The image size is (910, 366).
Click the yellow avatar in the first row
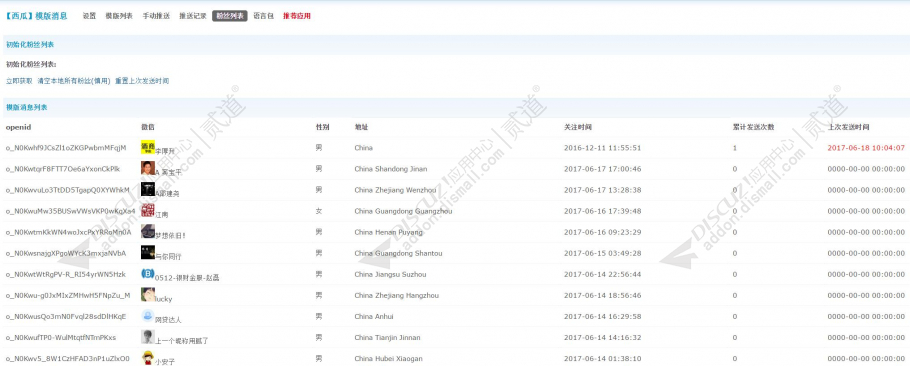click(x=148, y=147)
